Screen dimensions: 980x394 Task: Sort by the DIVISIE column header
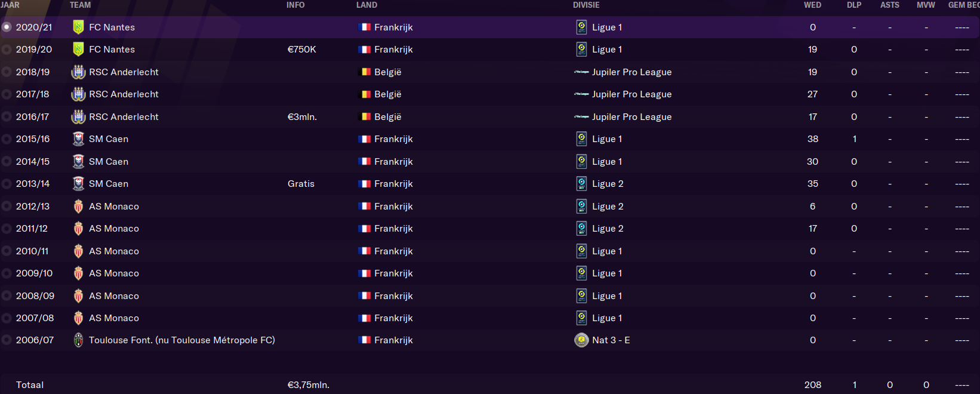point(586,5)
